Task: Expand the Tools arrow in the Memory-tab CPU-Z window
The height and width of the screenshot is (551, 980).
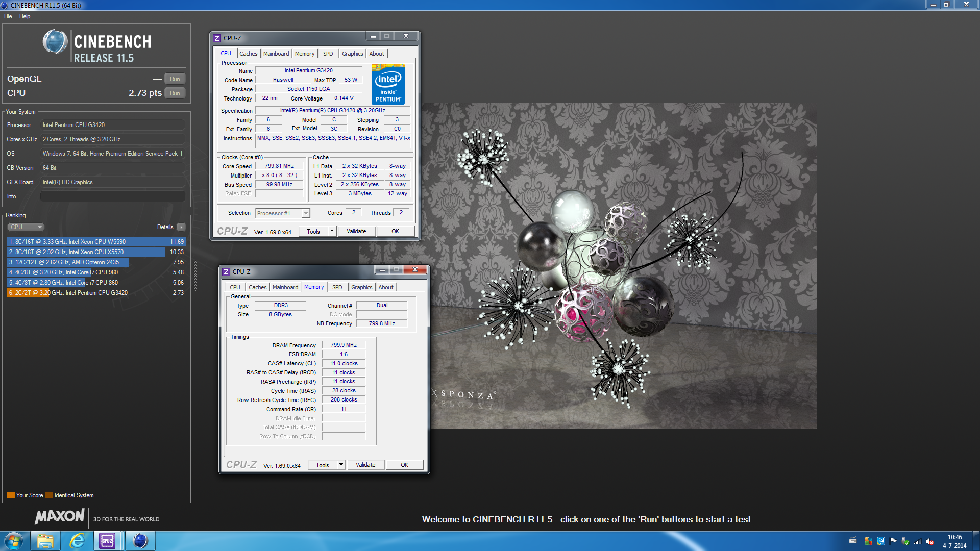Action: (x=341, y=465)
